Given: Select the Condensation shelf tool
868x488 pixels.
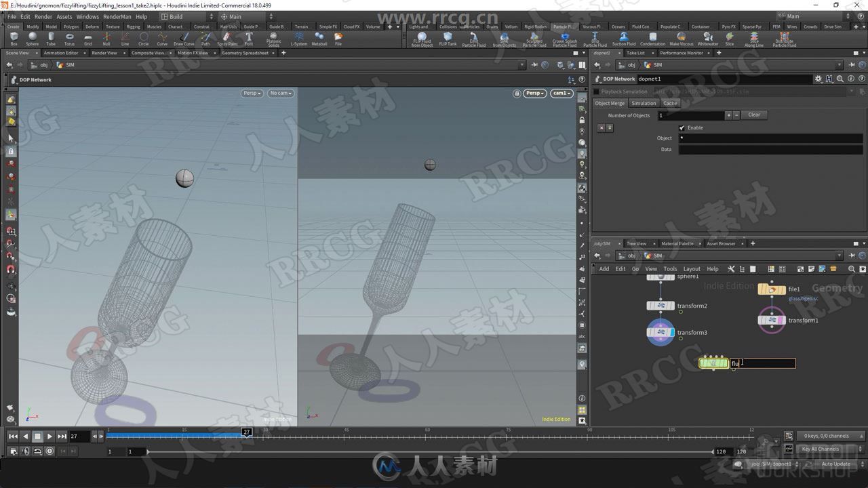Looking at the screenshot, I should point(652,39).
